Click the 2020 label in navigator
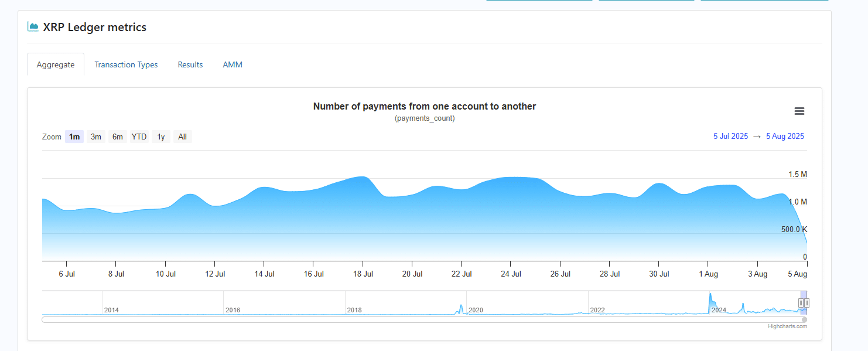 pos(476,310)
